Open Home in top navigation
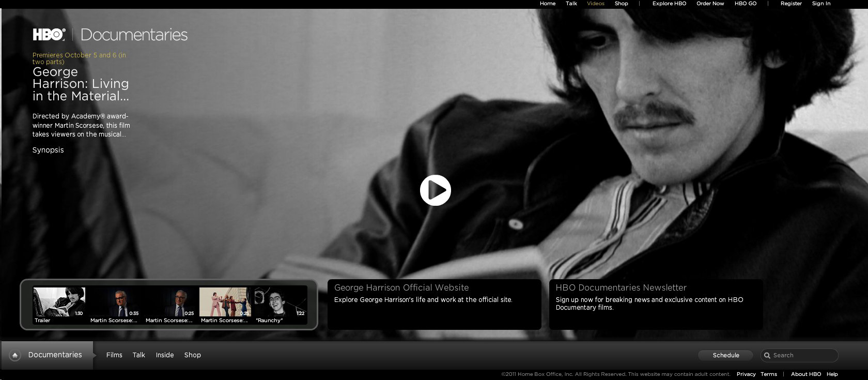This screenshot has width=868, height=380. tap(548, 4)
